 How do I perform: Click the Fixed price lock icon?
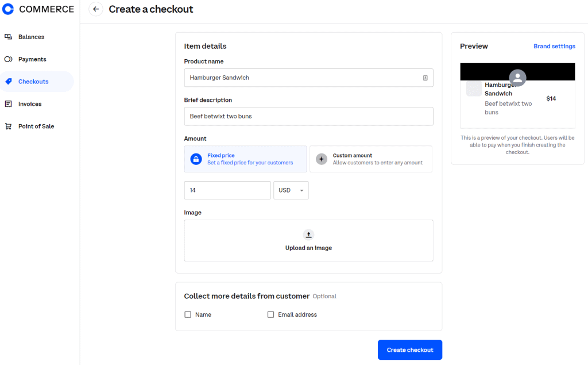click(x=196, y=159)
